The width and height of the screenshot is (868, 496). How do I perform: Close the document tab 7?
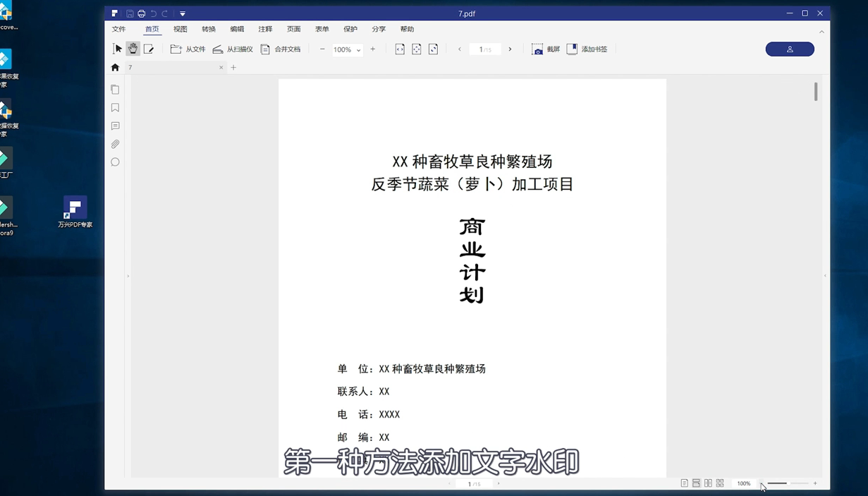221,68
